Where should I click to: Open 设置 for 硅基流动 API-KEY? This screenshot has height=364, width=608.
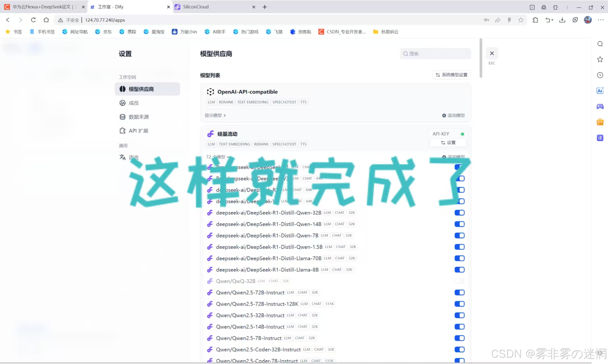pyautogui.click(x=448, y=142)
